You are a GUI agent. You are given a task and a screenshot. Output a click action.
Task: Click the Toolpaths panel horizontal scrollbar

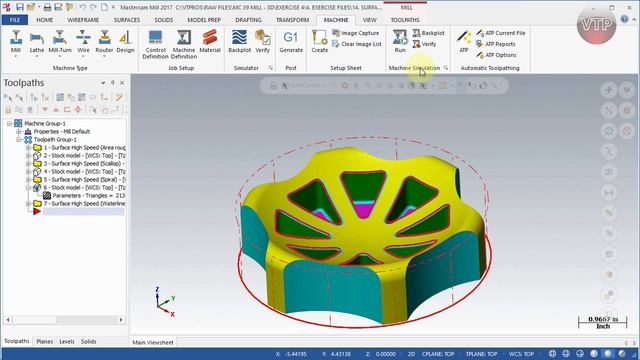64,320
